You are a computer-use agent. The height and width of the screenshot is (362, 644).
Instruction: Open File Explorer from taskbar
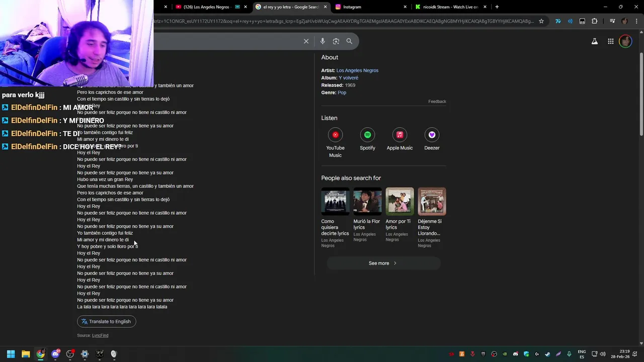pos(26,354)
